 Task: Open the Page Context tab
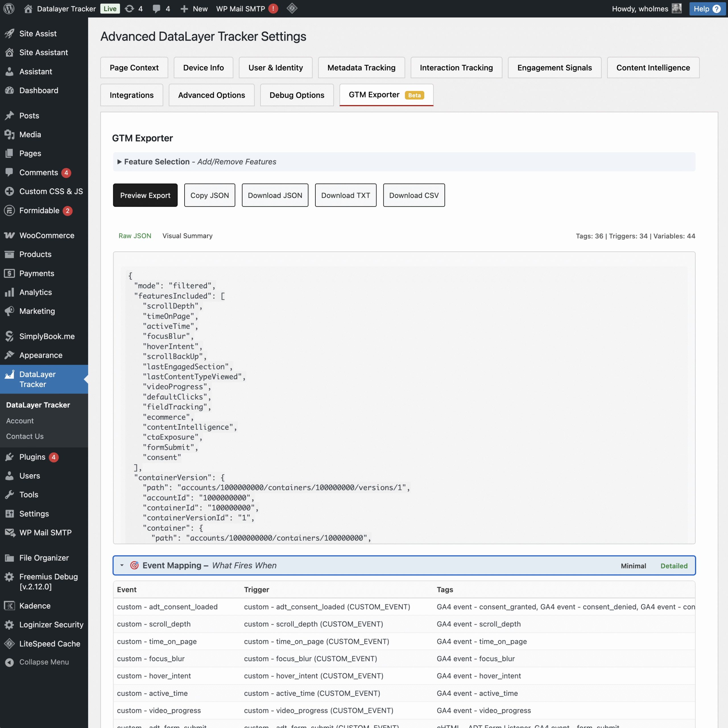(134, 68)
